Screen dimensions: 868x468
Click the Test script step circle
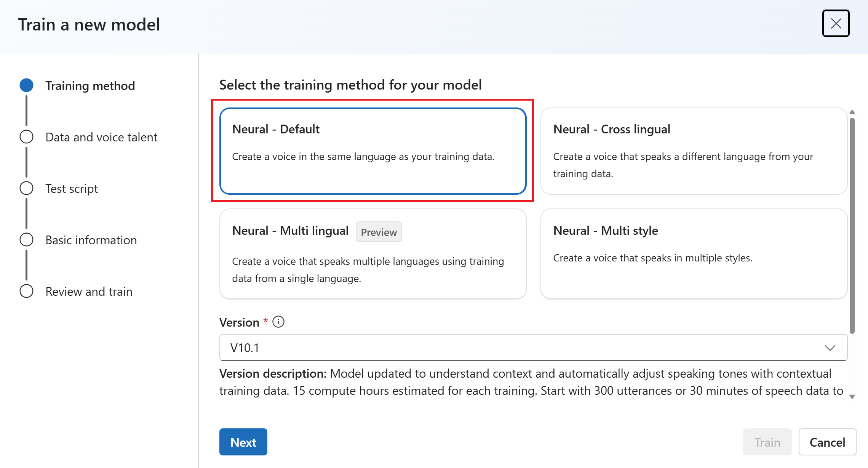pyautogui.click(x=27, y=188)
